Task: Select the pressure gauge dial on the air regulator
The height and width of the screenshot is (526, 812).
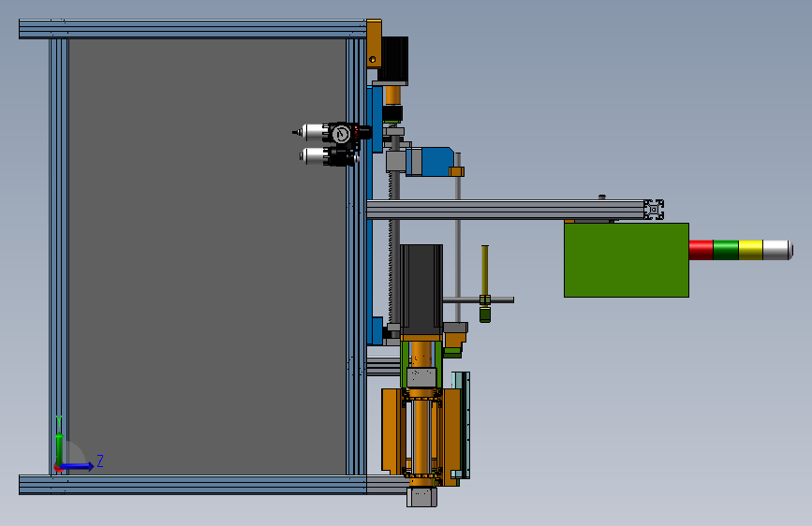Action: click(x=341, y=135)
